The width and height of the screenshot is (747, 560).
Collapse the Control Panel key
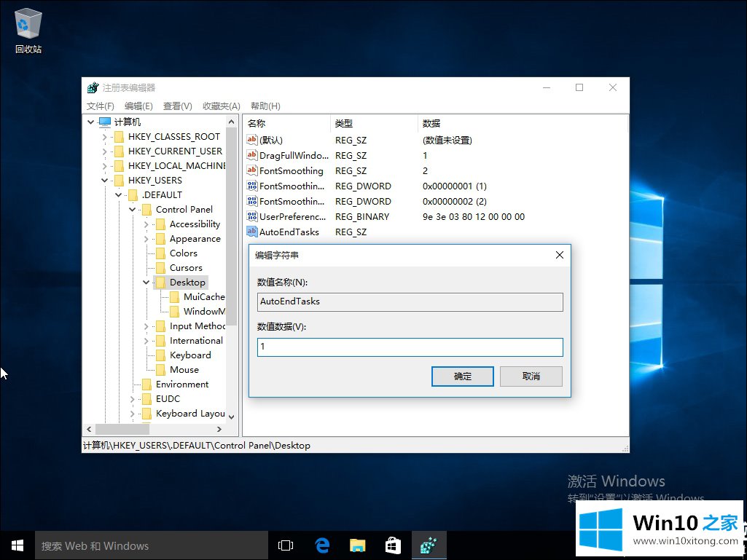coord(133,210)
